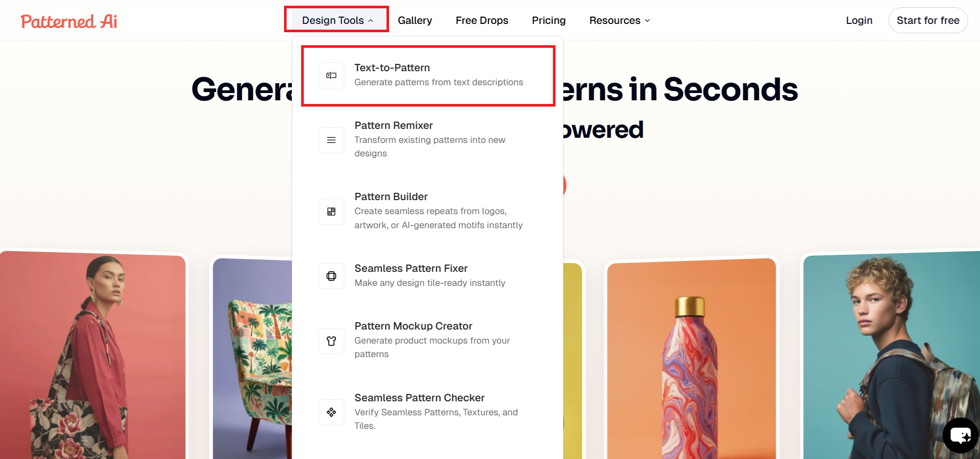Image resolution: width=980 pixels, height=459 pixels.
Task: Choose Seamless Pattern Checker title text
Action: (419, 398)
